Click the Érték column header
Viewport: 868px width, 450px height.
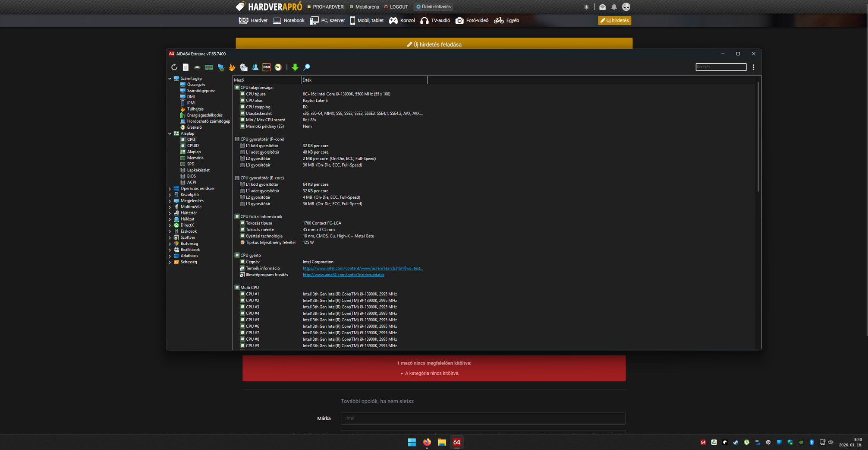coord(364,80)
